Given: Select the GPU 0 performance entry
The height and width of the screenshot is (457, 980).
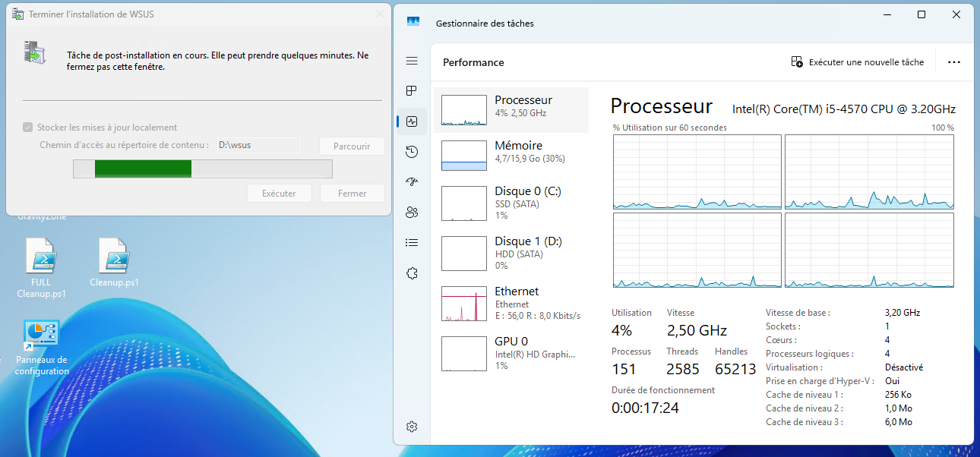Looking at the screenshot, I should point(511,353).
